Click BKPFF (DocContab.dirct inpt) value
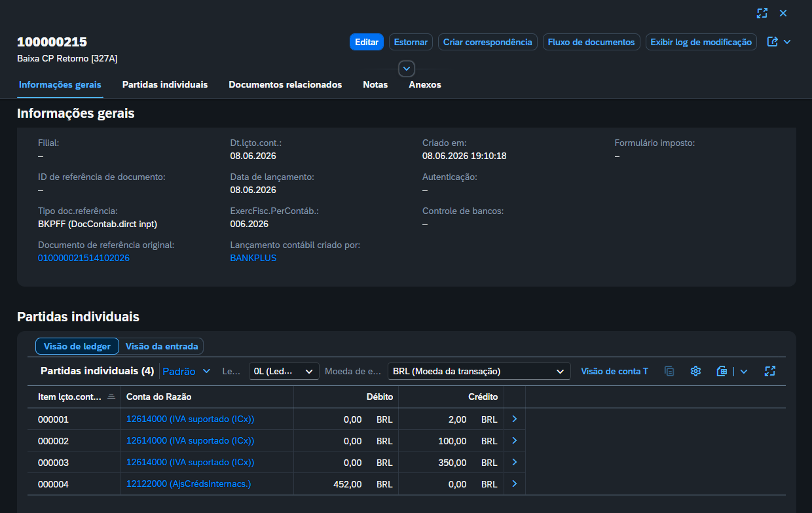The height and width of the screenshot is (513, 812). (98, 224)
